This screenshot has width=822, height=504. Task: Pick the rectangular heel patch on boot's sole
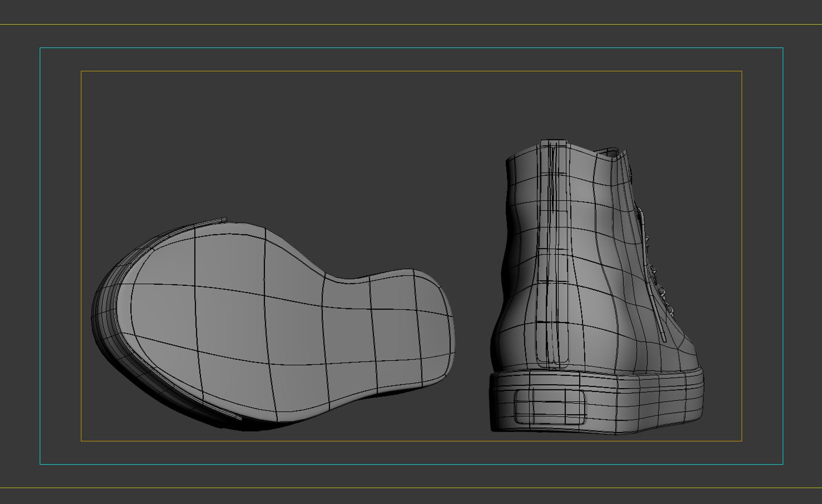[x=550, y=406]
